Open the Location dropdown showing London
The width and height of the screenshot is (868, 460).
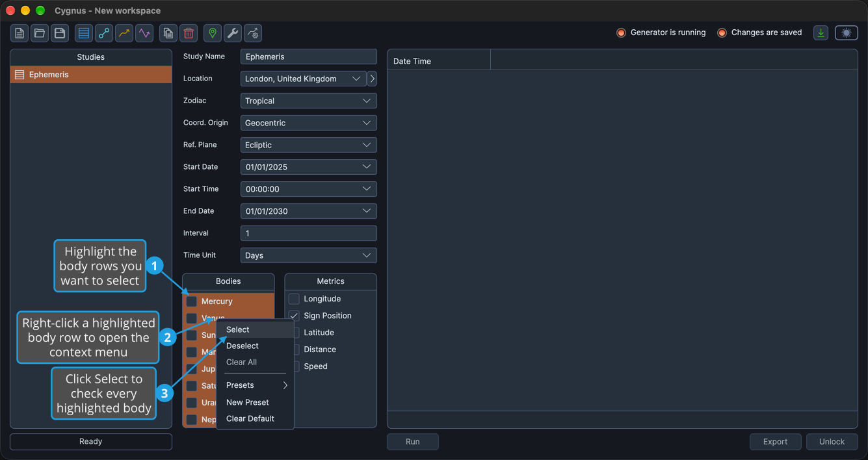point(304,79)
